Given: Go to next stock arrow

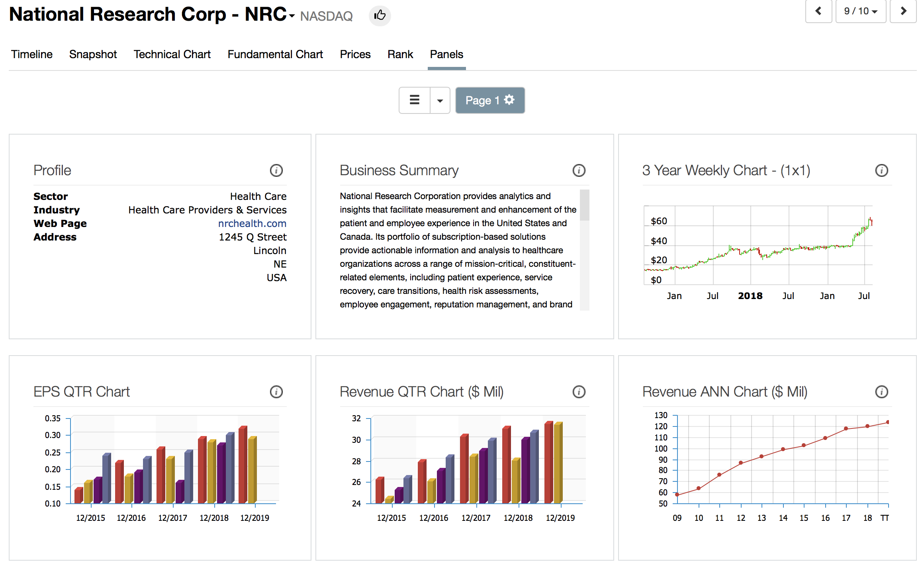Looking at the screenshot, I should pos(903,11).
